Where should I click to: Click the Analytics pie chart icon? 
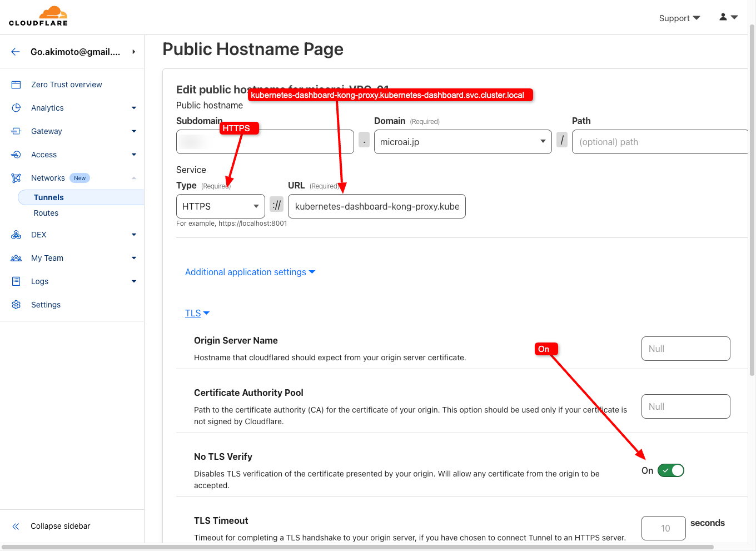click(16, 108)
